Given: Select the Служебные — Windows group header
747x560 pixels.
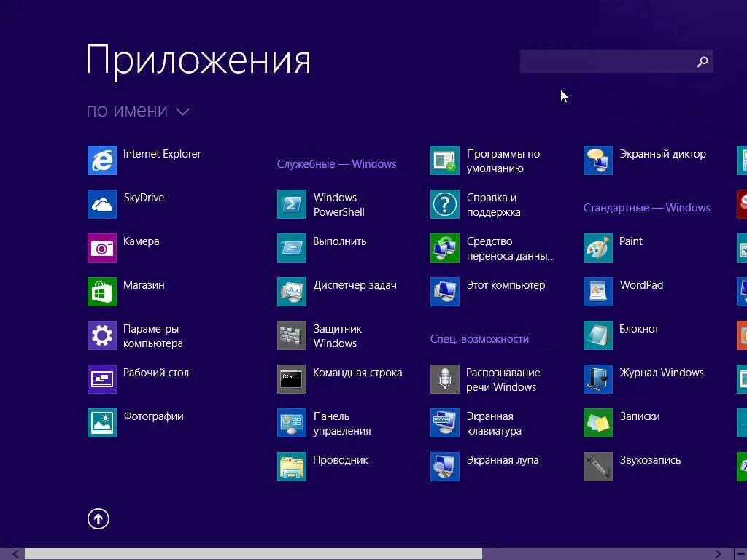Looking at the screenshot, I should click(x=336, y=164).
